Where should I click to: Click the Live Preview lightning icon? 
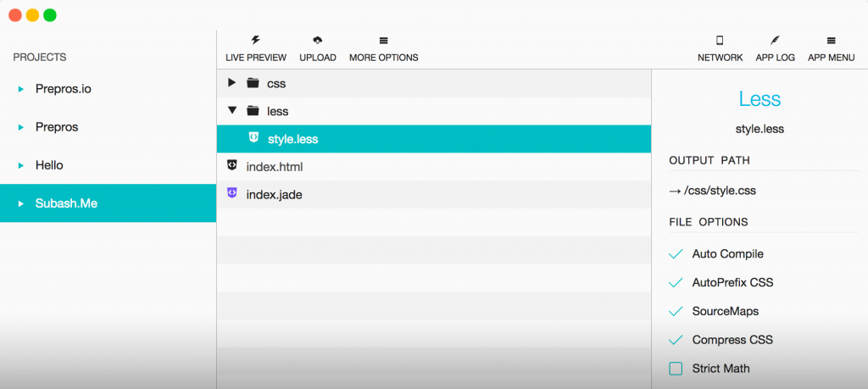pos(256,41)
